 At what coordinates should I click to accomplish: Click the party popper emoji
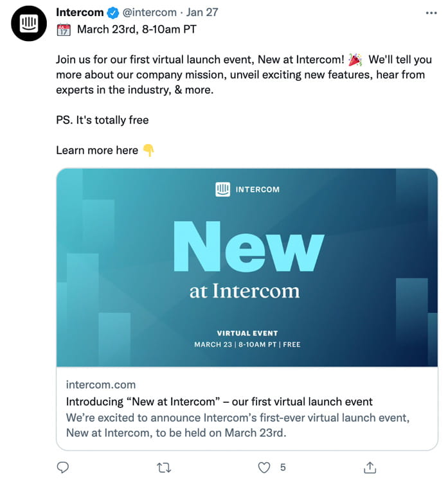pos(355,60)
